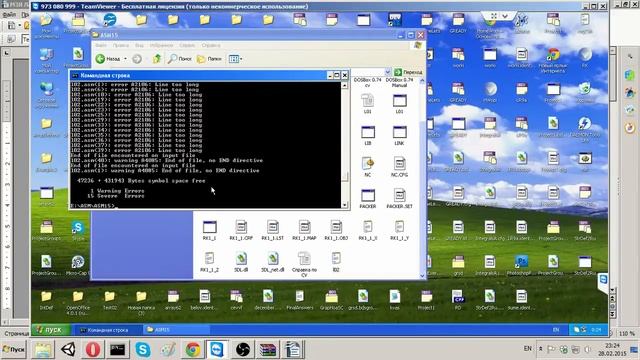Open Skype from the local taskbar

click(143, 349)
